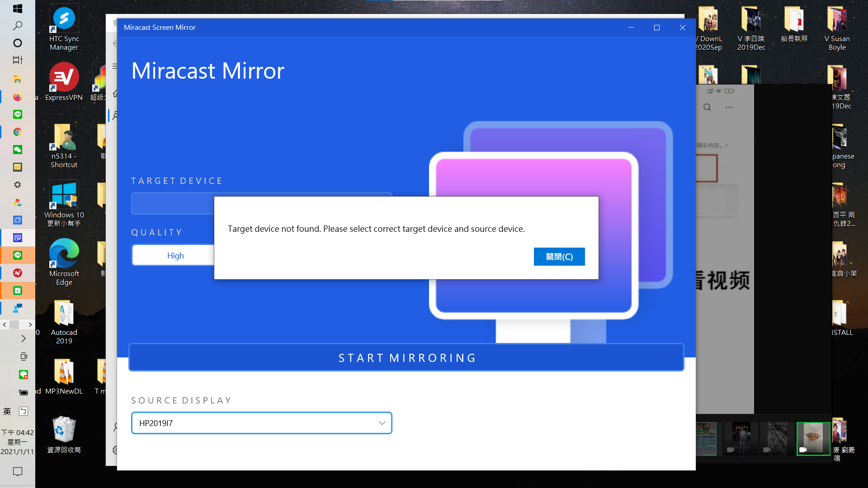The image size is (868, 488).
Task: Open the colorful photos app on the taskbar
Action: pos(18,202)
